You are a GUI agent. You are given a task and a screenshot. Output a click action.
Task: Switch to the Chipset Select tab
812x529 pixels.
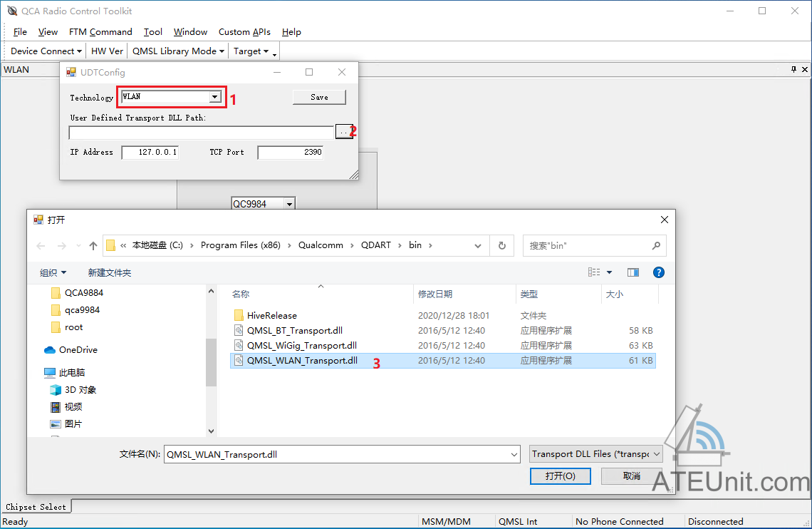36,507
